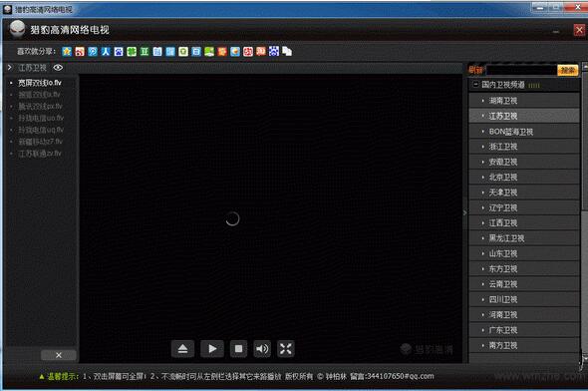Focus the channel search input field

[x=521, y=70]
